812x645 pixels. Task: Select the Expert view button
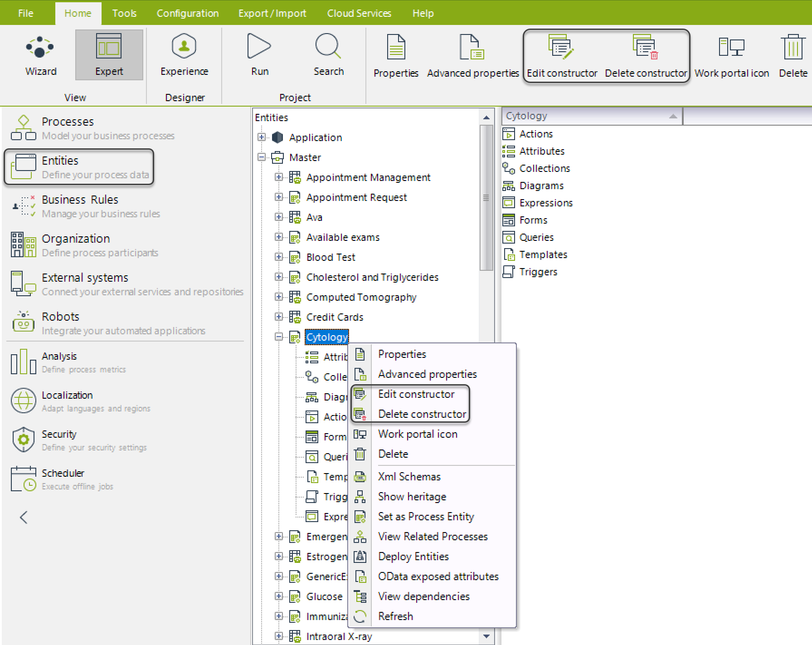tap(109, 55)
